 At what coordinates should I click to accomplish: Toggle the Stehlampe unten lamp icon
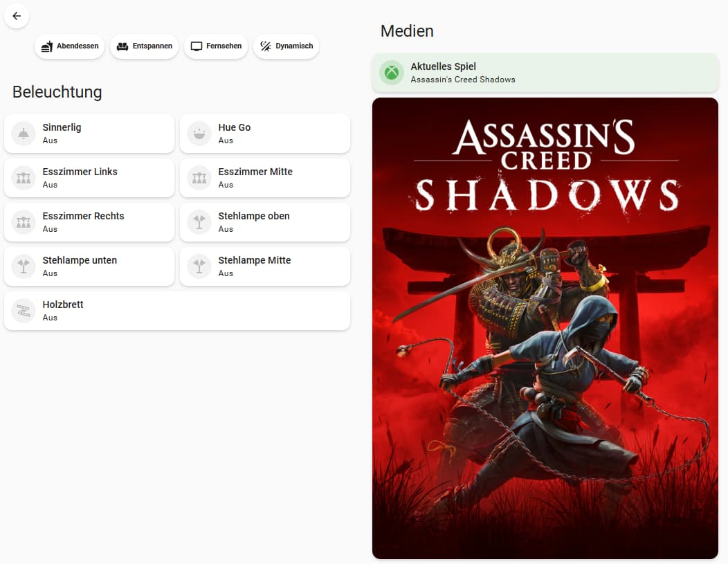[24, 266]
